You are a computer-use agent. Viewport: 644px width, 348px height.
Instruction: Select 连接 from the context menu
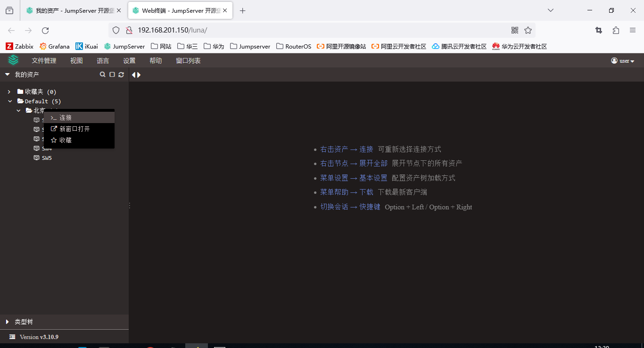point(65,117)
